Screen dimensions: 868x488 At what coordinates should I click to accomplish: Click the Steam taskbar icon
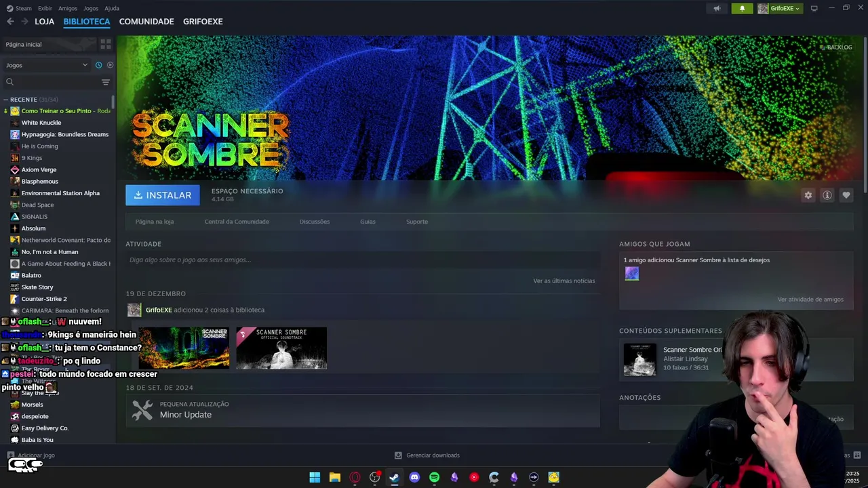click(x=395, y=477)
